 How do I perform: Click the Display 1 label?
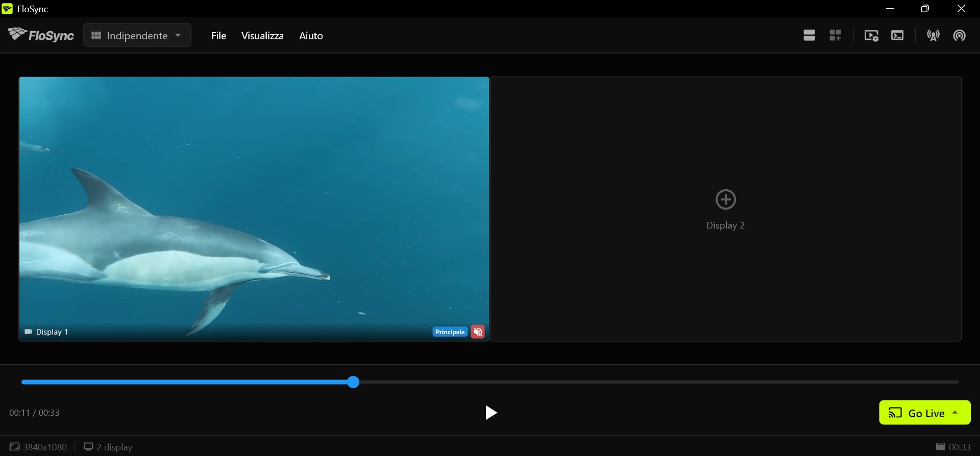pyautogui.click(x=52, y=332)
